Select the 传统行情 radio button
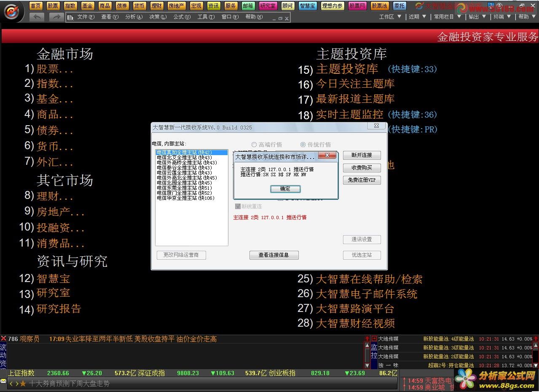Image resolution: width=539 pixels, height=392 pixels. (303, 145)
